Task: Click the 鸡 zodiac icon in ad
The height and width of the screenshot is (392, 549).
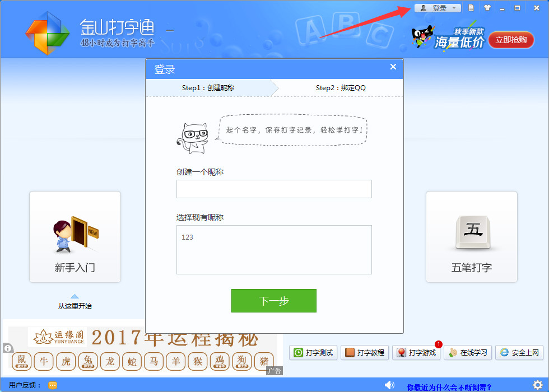Action: click(220, 362)
